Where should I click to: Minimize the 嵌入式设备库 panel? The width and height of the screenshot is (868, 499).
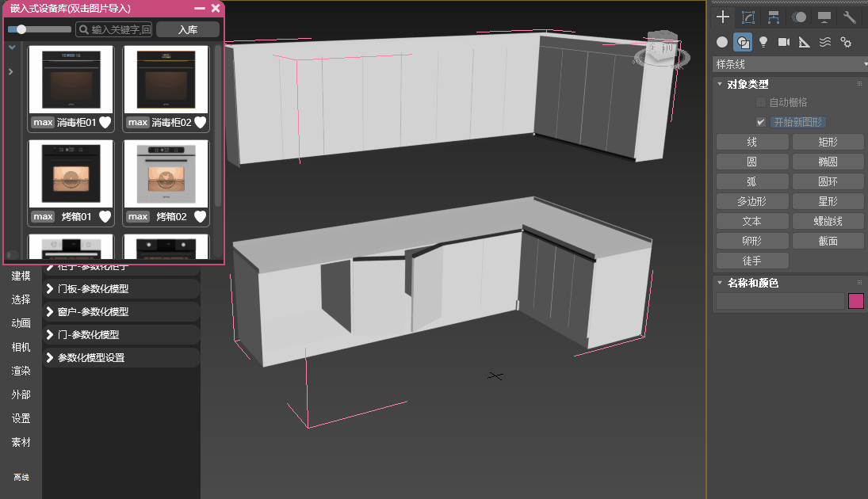[200, 8]
